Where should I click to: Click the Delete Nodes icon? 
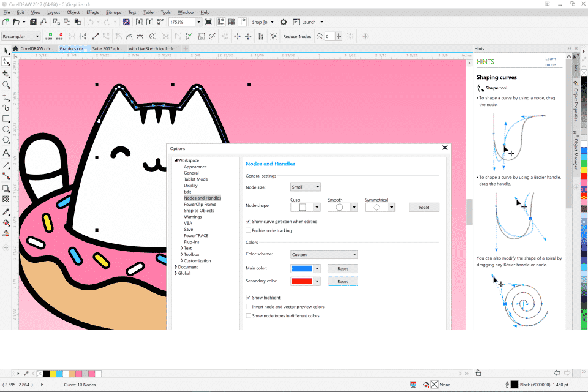59,36
